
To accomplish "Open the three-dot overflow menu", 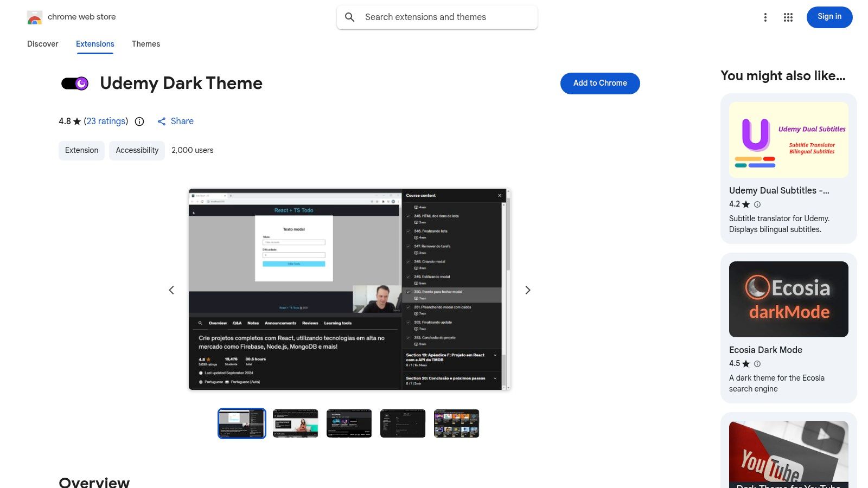I will 765,17.
